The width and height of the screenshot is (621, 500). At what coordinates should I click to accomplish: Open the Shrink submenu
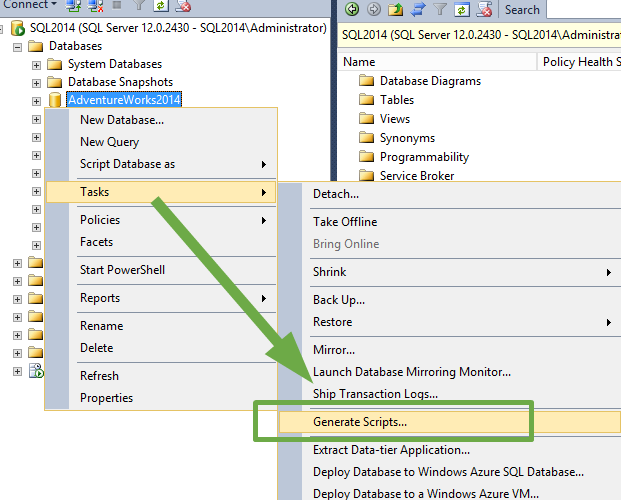[450, 272]
